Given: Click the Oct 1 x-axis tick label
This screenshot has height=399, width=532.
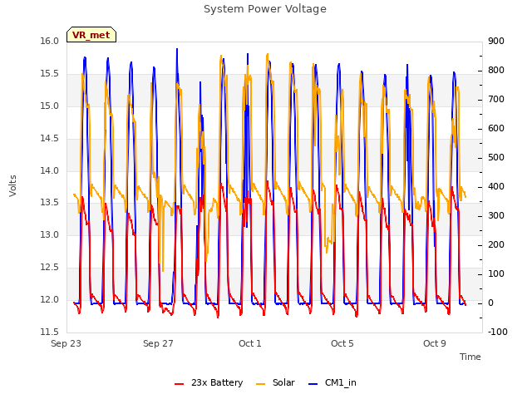Looking at the screenshot, I should pos(250,343).
